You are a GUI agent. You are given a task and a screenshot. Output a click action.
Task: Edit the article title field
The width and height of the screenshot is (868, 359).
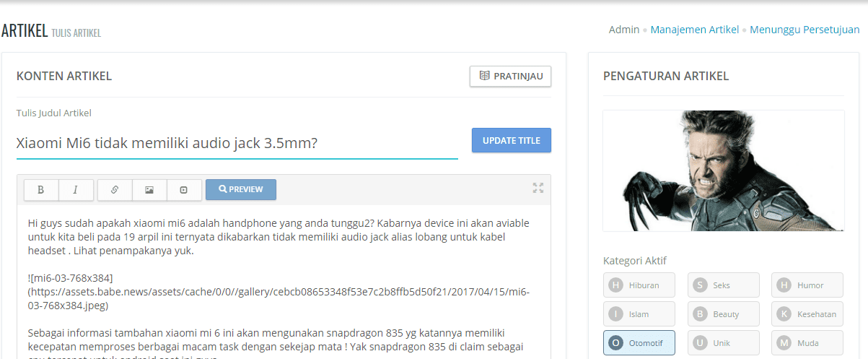[x=237, y=143]
